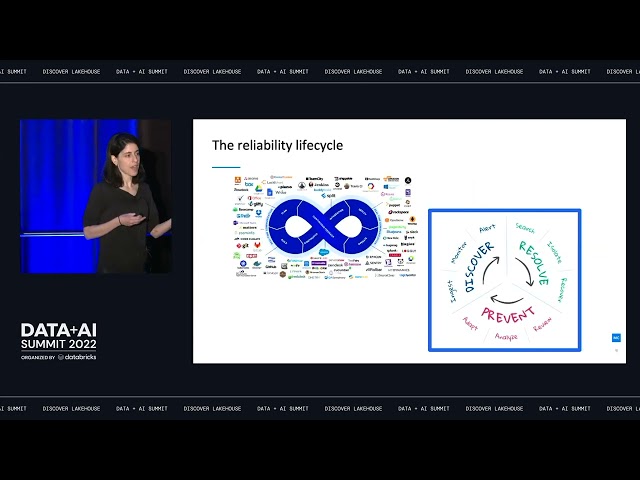Click the zendesk logo

[335, 265]
